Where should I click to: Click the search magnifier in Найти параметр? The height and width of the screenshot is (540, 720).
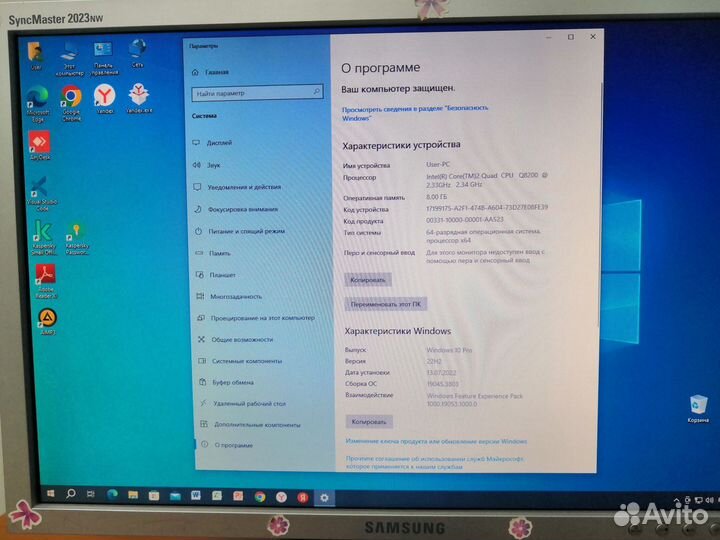coord(316,92)
